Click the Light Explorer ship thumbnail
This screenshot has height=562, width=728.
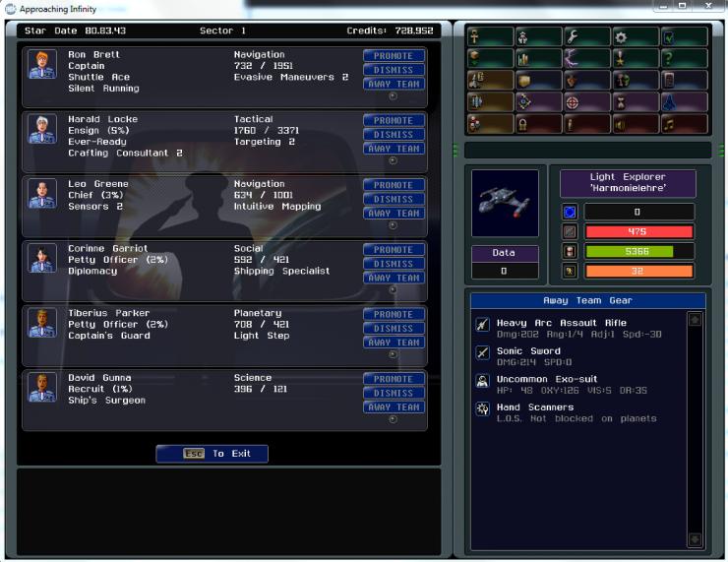click(506, 202)
